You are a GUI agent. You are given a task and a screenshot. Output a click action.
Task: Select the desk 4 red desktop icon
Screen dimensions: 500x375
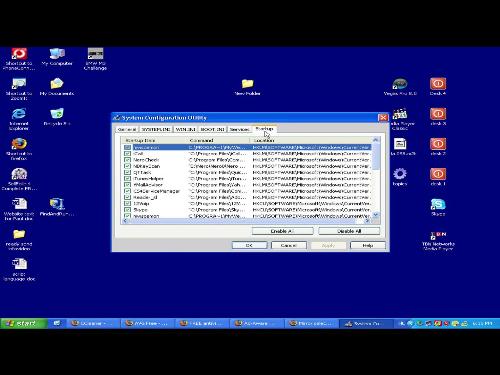coord(438,87)
